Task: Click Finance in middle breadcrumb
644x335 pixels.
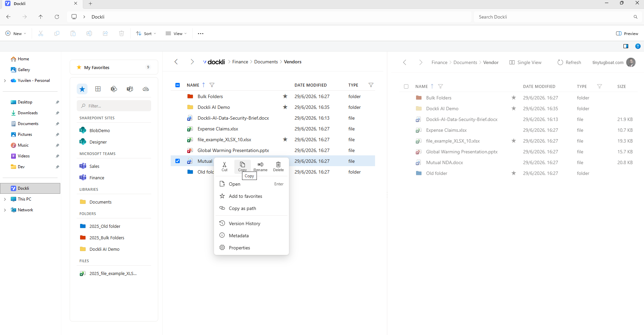Action: 240,62
